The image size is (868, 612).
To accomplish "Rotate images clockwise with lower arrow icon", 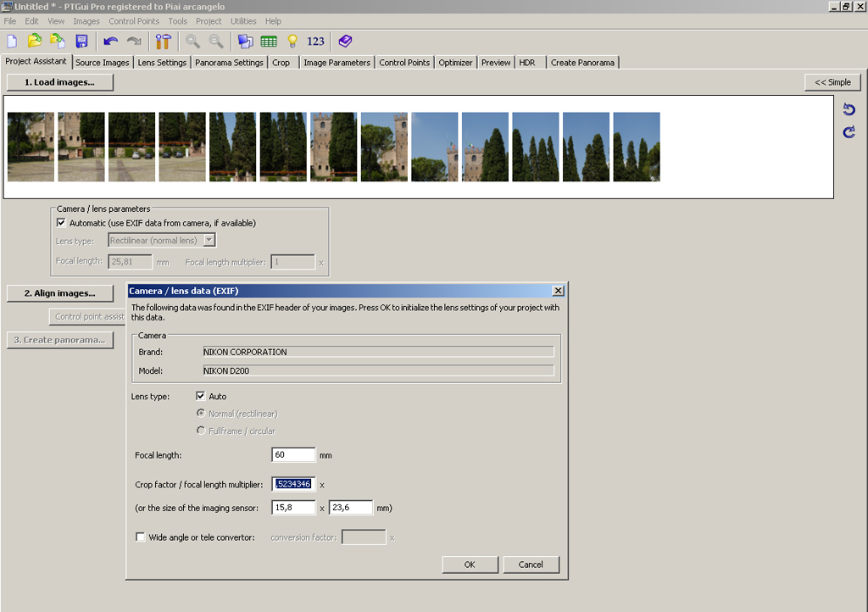I will coord(849,132).
